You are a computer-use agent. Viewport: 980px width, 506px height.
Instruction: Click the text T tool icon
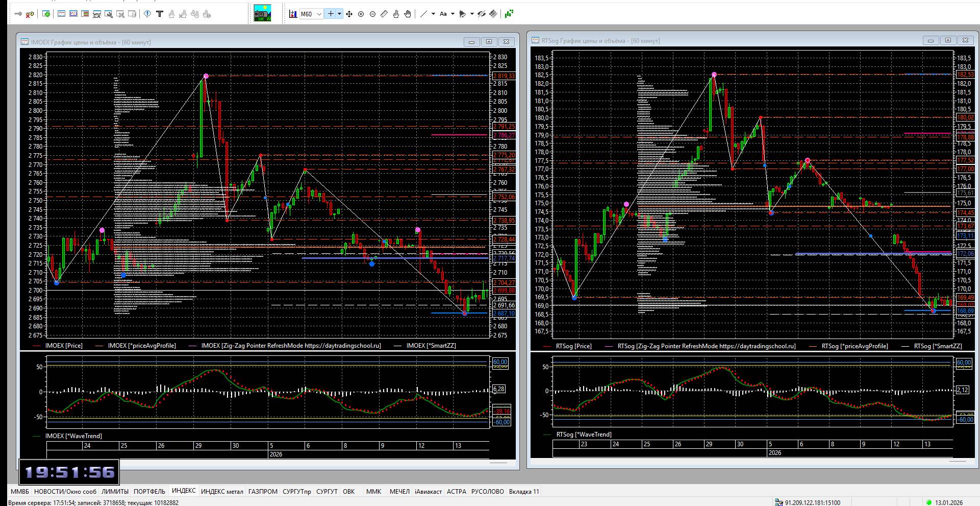tap(160, 14)
